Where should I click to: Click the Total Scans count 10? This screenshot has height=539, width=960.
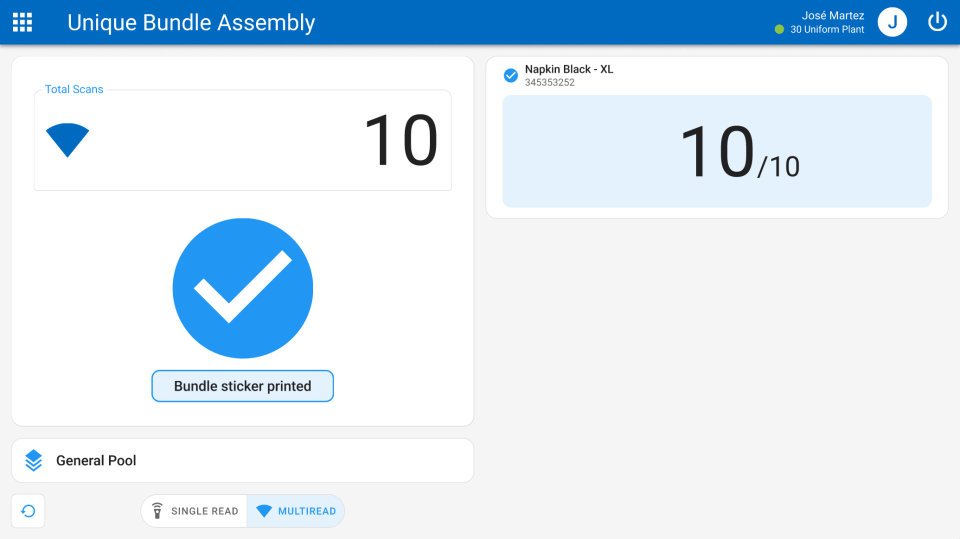pos(400,140)
